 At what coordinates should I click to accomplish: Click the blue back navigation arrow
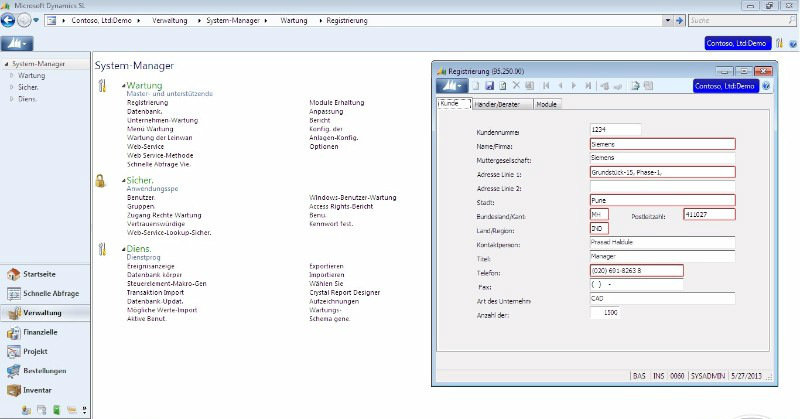click(x=9, y=19)
